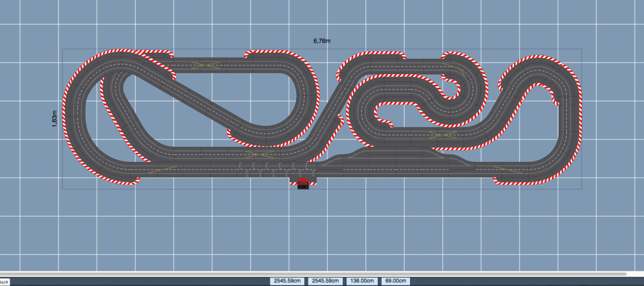This screenshot has height=286, width=644.
Task: Select the yellow crossing piece above the starting grid
Action: click(x=261, y=154)
